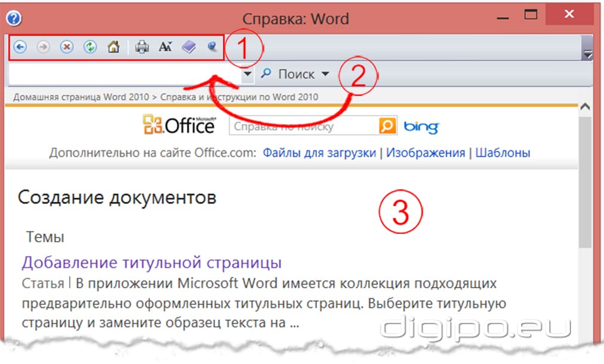
Task: Open the Change Font Size dropdown
Action: (165, 46)
